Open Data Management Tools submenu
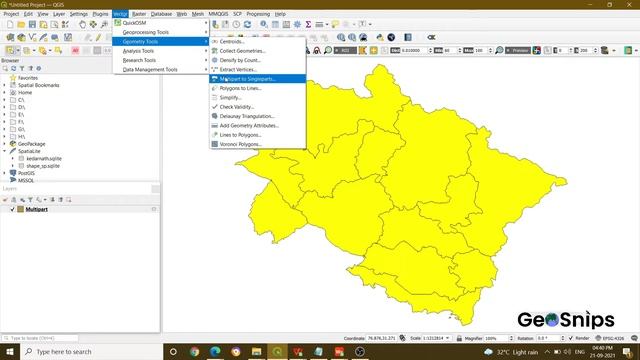 tap(161, 70)
